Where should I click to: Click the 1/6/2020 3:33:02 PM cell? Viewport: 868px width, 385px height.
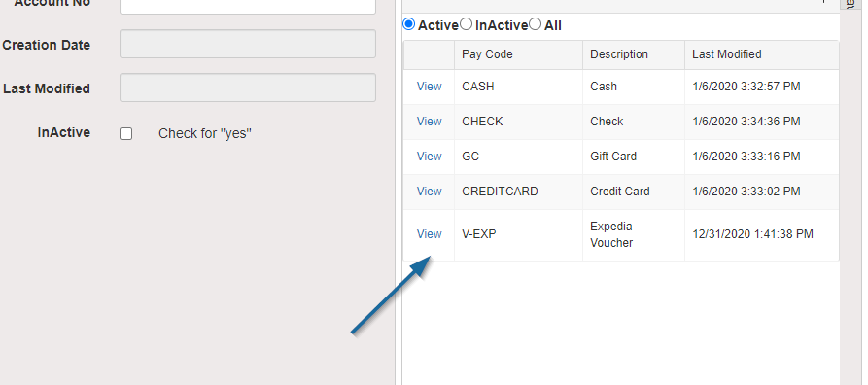click(x=762, y=192)
